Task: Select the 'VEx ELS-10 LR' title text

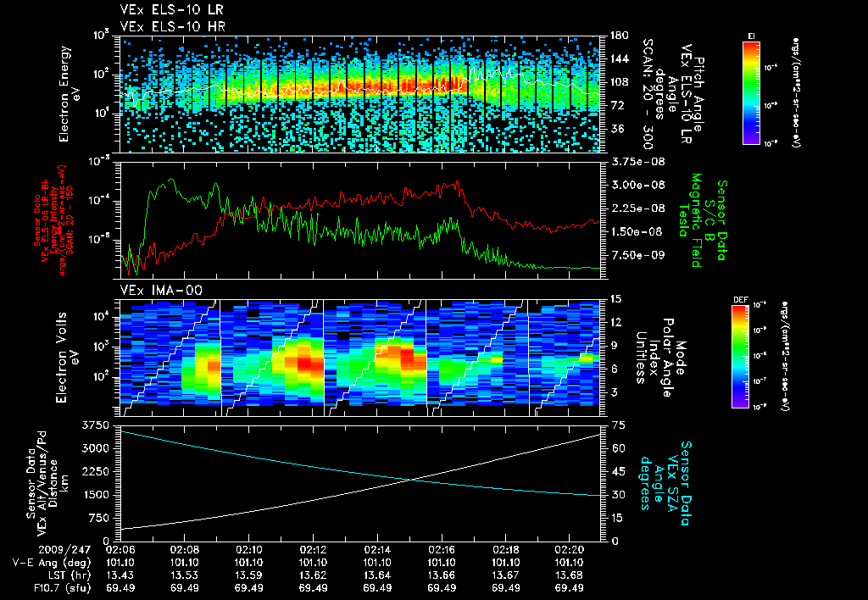Action: point(172,10)
